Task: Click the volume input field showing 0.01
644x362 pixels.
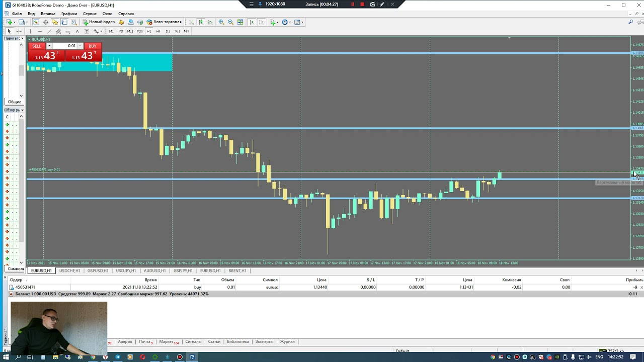Action: click(64, 46)
